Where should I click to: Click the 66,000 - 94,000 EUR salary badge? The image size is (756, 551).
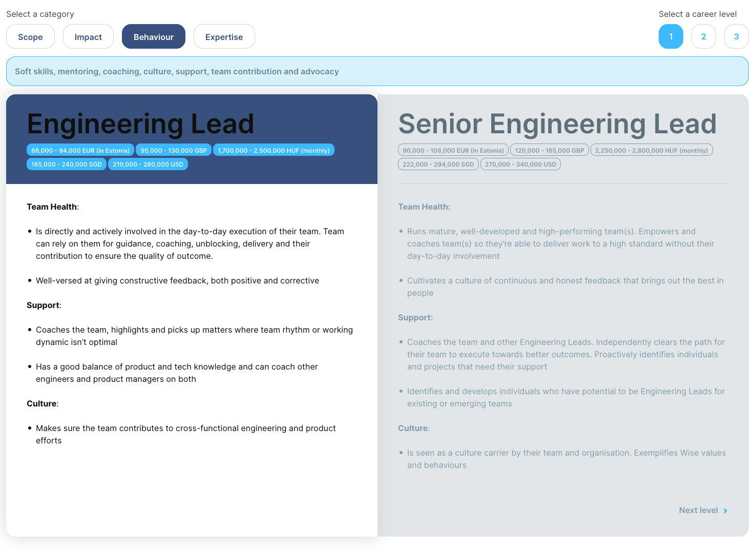pyautogui.click(x=80, y=150)
